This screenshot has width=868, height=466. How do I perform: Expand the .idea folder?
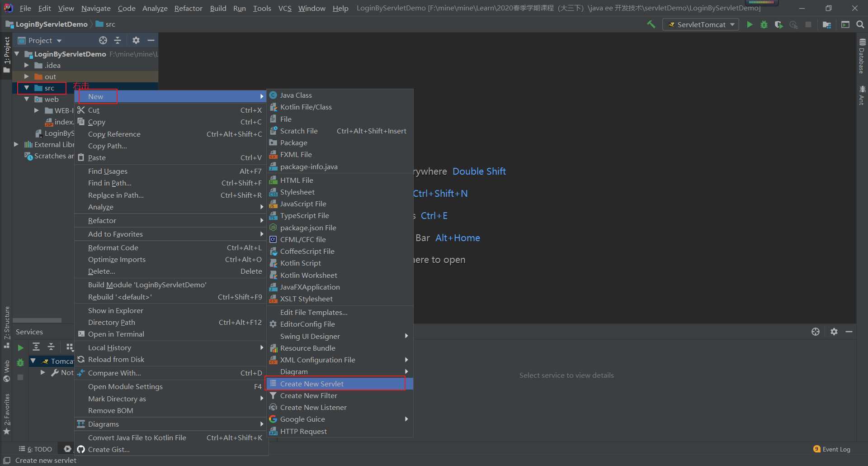click(x=27, y=65)
